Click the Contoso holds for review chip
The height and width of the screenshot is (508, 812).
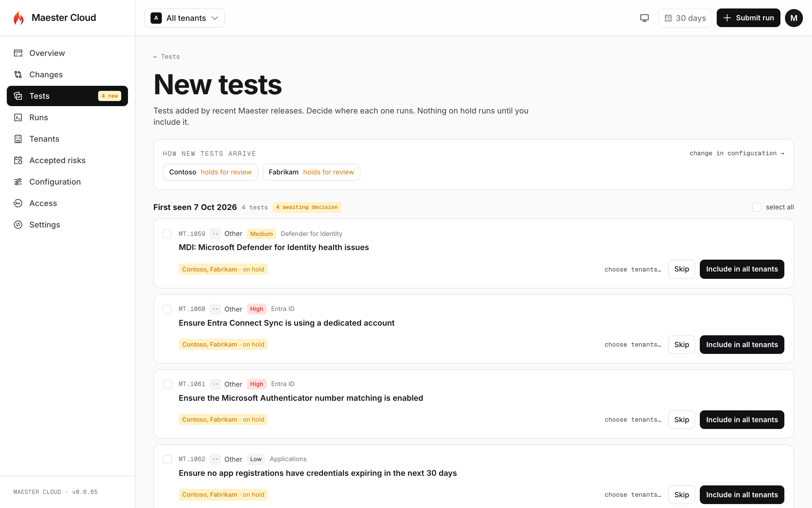(210, 172)
